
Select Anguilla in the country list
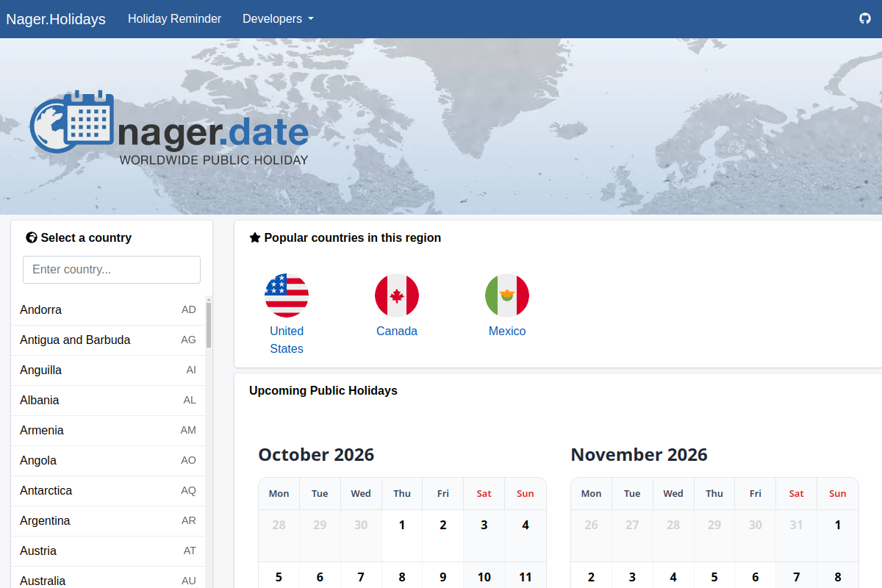(108, 370)
